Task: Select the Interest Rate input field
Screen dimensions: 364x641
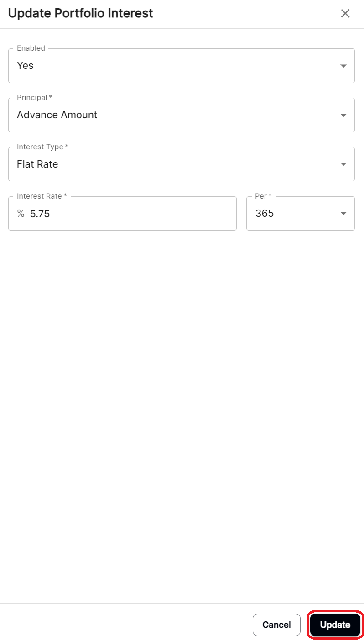Action: pyautogui.click(x=122, y=213)
